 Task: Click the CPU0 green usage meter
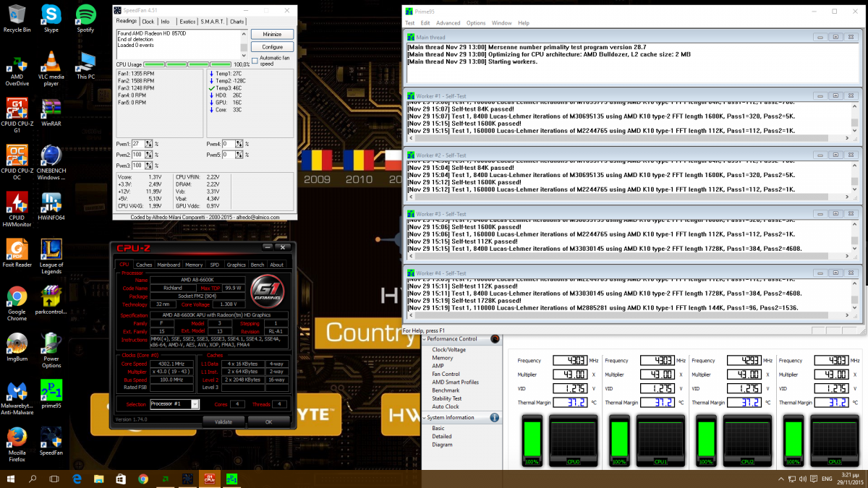coord(532,438)
